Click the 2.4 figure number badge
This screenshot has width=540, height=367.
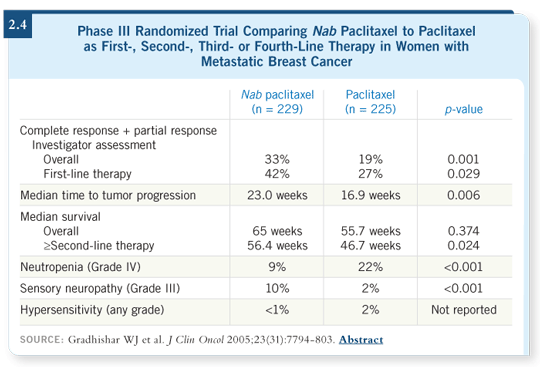[x=18, y=25]
